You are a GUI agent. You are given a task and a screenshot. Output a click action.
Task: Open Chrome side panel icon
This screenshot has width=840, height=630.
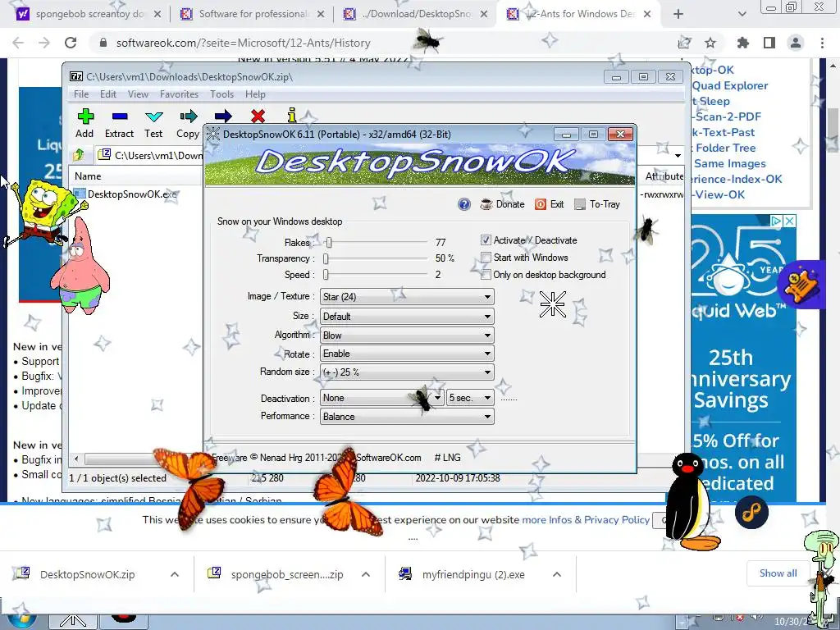click(x=769, y=43)
